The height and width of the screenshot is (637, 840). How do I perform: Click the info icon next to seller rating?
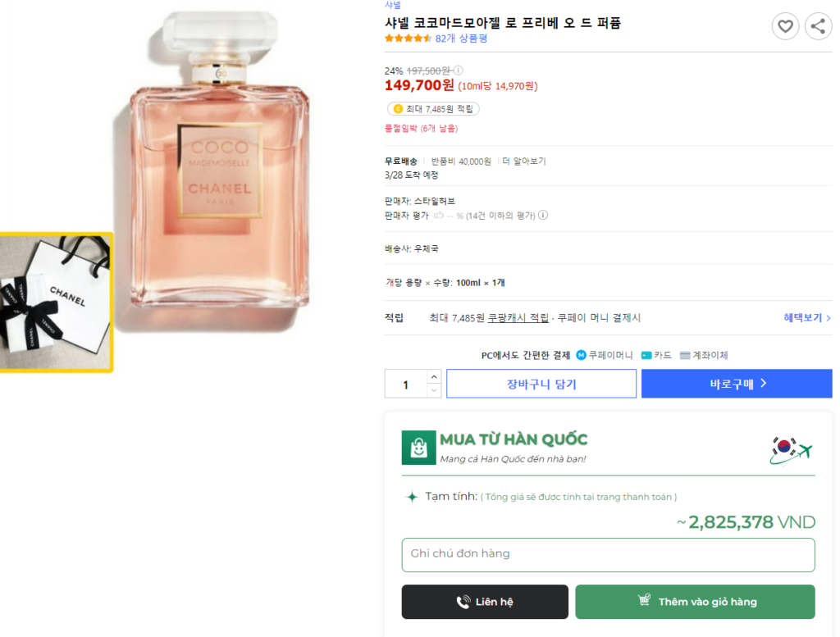(543, 216)
